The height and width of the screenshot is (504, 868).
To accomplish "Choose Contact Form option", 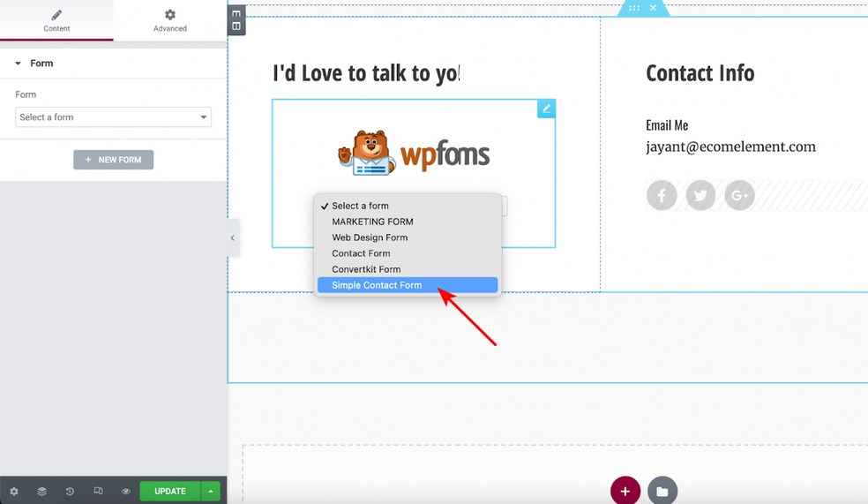I will pyautogui.click(x=408, y=253).
